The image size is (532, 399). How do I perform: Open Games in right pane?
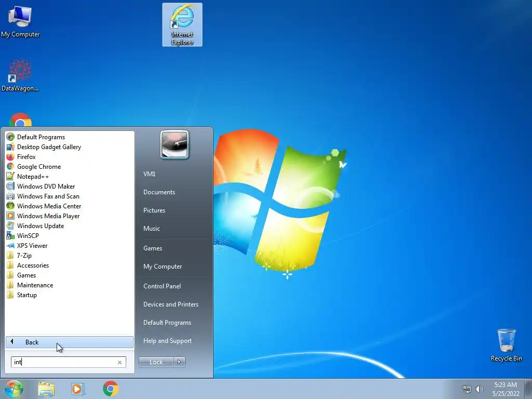(x=174, y=248)
